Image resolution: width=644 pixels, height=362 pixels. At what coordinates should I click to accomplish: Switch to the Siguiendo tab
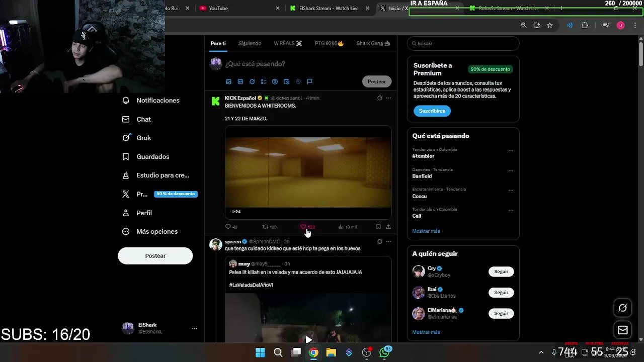click(250, 43)
